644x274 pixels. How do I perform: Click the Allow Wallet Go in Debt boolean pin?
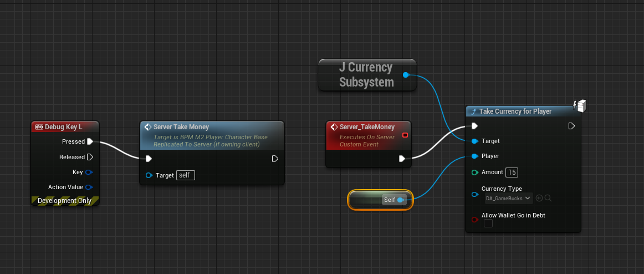click(474, 220)
